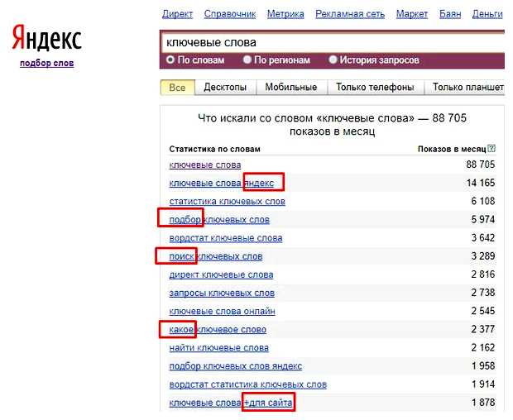The image size is (513, 420).
Task: Click the 1 878 impressions value
Action: tap(483, 403)
